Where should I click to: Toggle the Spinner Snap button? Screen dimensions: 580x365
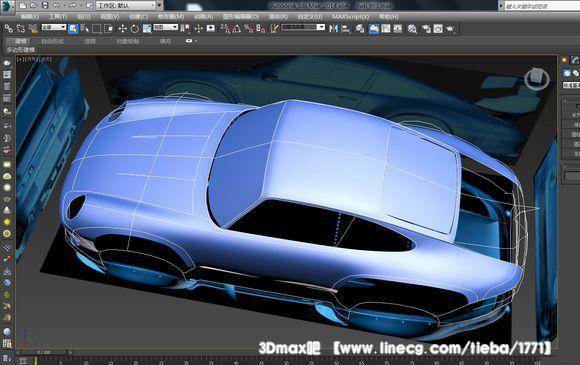[x=261, y=28]
